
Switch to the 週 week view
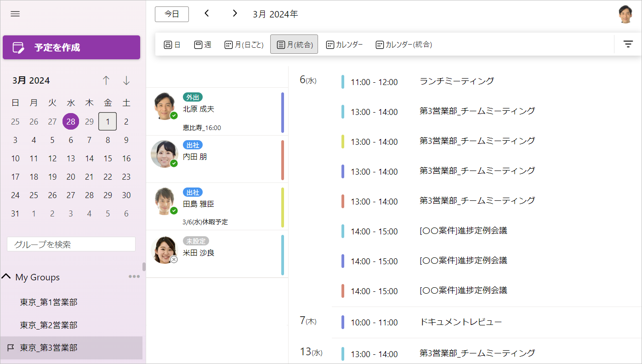[203, 45]
